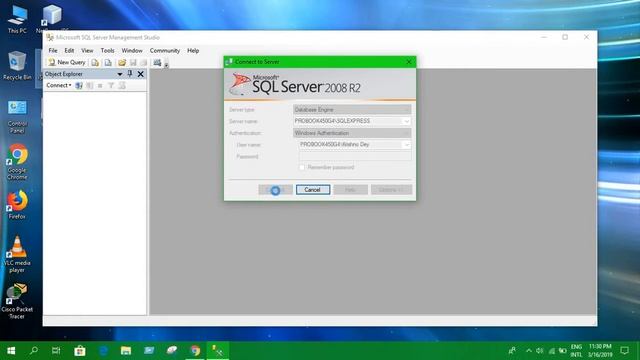This screenshot has height=360, width=640.
Task: Show hidden system tray icons chevron
Action: click(x=529, y=351)
